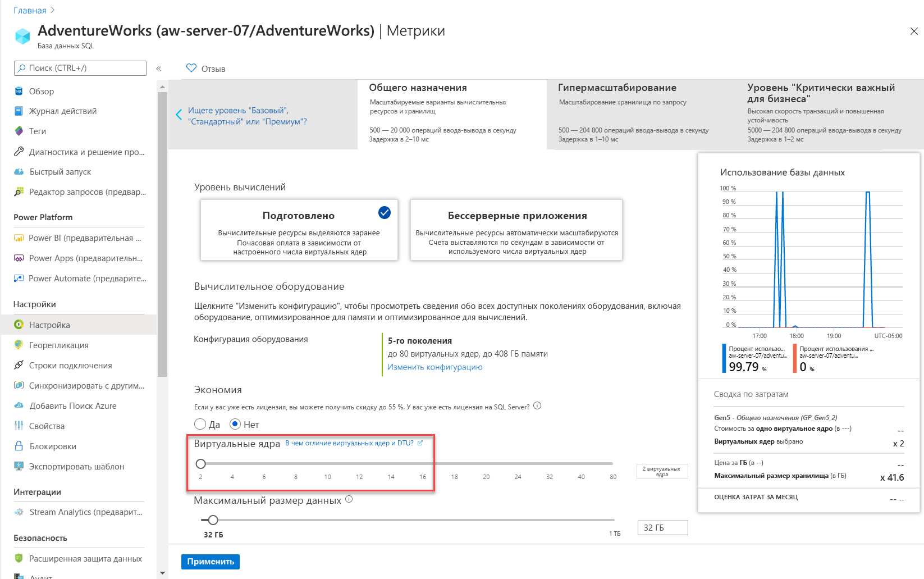Screen dimensions: 924x579
Task: Click sidebar scrollbar down arrow
Action: pos(163,573)
